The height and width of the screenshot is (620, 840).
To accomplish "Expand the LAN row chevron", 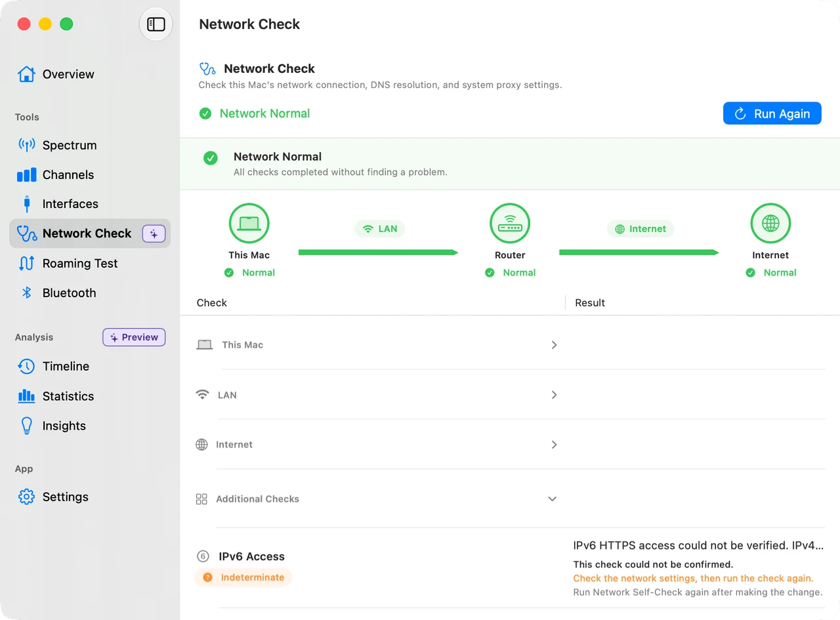I will [554, 395].
